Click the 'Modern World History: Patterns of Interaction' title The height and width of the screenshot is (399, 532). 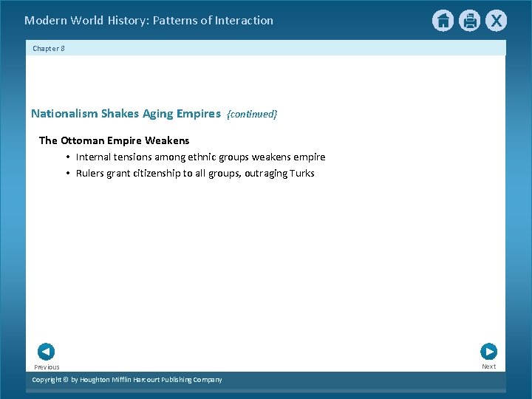click(x=149, y=21)
